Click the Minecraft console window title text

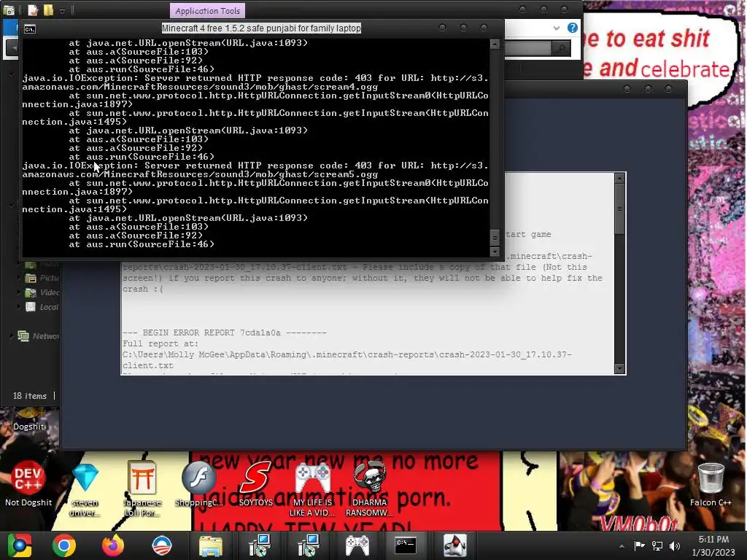click(261, 28)
